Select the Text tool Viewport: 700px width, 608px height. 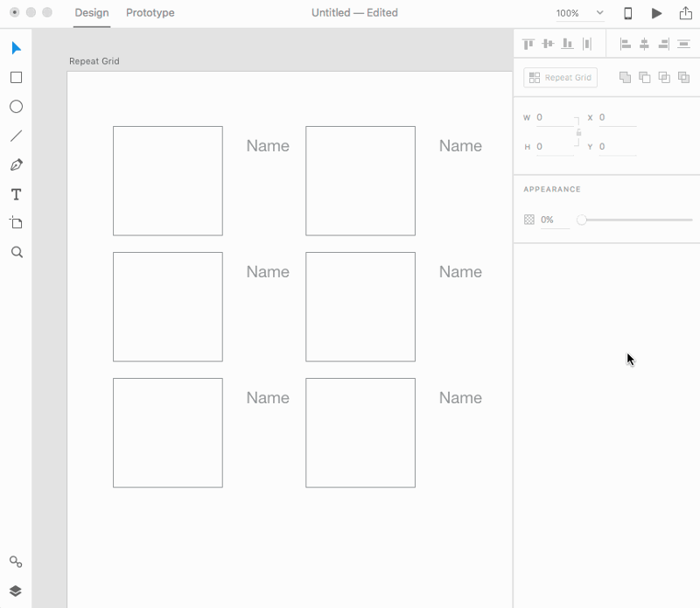click(16, 194)
